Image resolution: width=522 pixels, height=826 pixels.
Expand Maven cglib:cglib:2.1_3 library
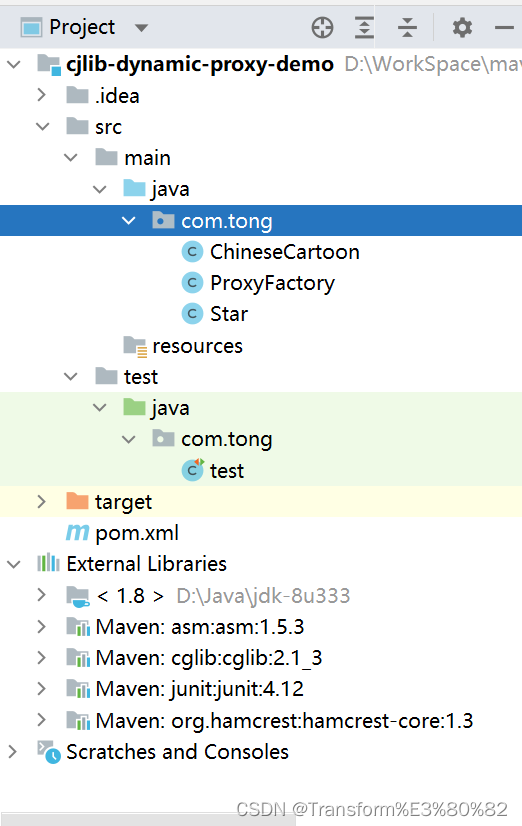coord(42,657)
